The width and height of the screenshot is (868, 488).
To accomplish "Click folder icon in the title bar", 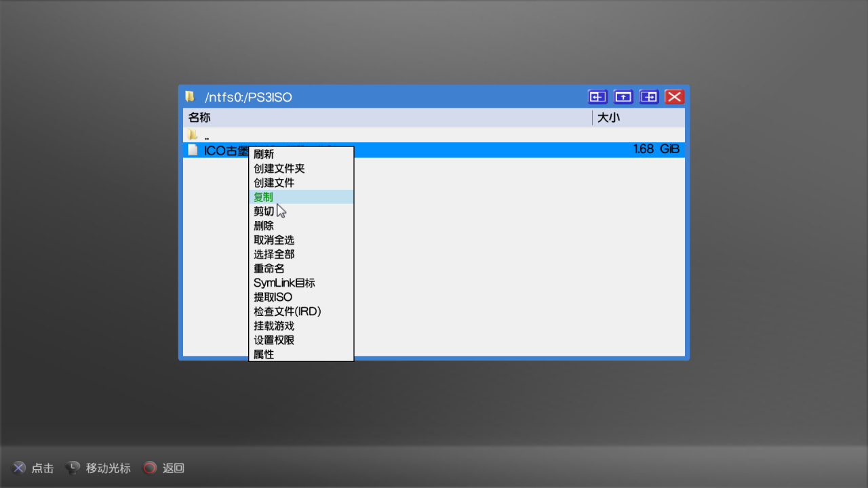I will 191,97.
